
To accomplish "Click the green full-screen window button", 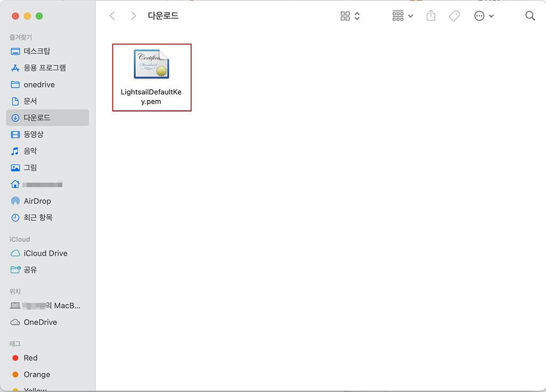I will click(x=39, y=16).
